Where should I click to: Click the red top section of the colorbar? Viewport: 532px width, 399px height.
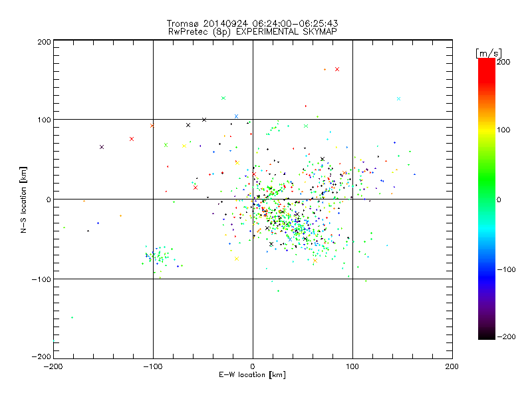click(487, 71)
